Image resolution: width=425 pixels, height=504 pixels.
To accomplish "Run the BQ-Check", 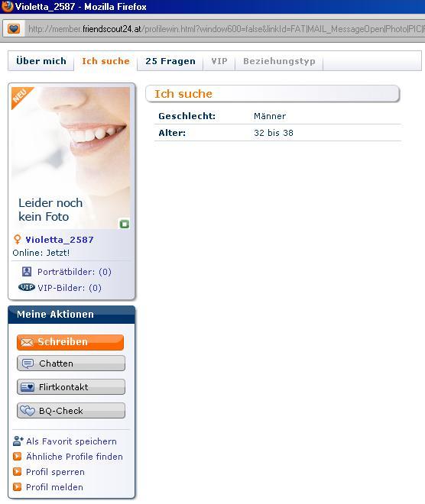I will coord(71,411).
